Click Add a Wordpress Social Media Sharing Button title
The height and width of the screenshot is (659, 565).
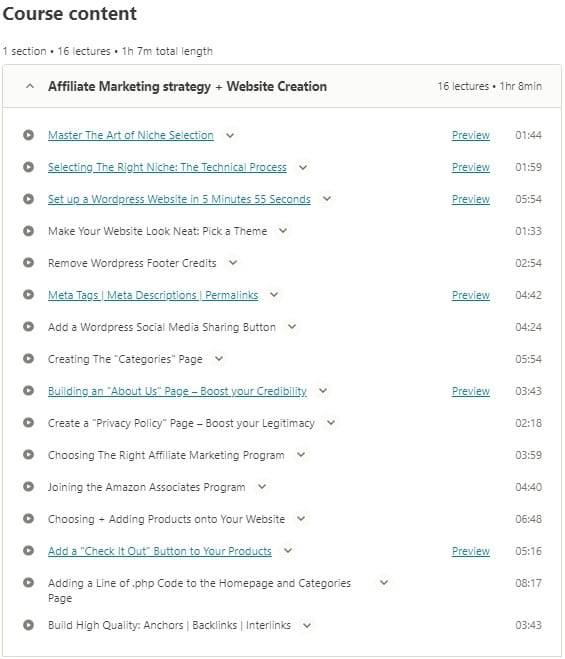point(162,327)
